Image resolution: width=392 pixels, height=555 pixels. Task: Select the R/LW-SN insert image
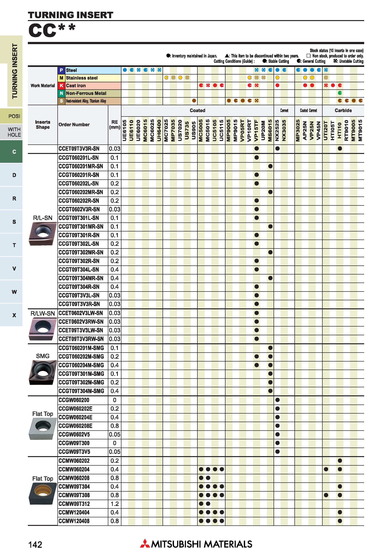coord(43,329)
